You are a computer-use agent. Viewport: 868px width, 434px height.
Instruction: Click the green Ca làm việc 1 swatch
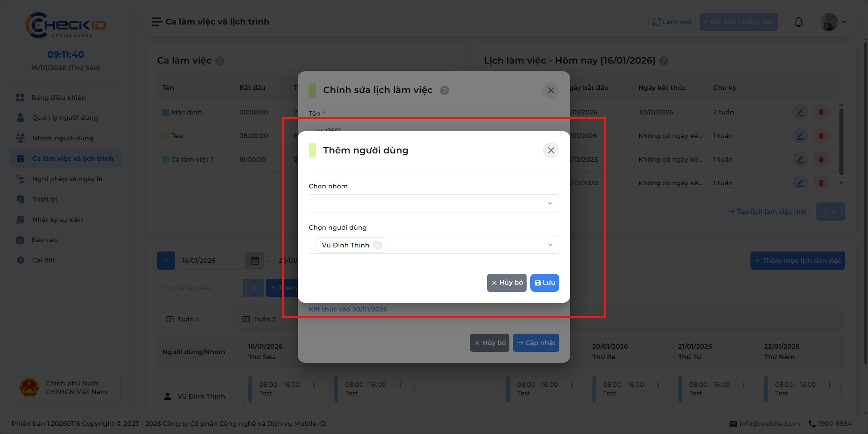[x=166, y=159]
